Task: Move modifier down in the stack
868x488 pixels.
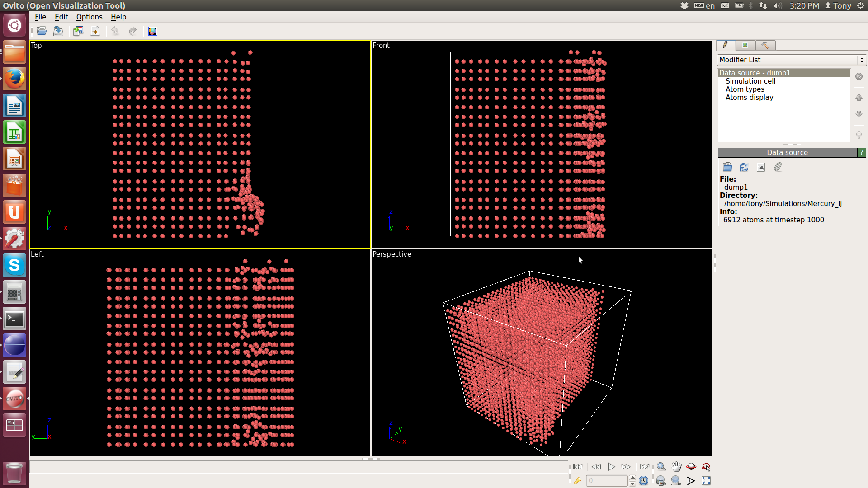Action: [859, 114]
